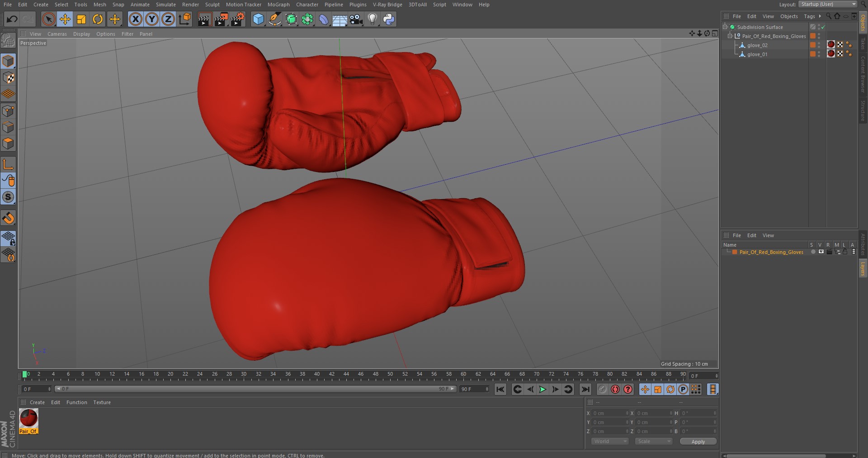Select the Pair_Of material thumbnail
The image size is (868, 458).
click(28, 421)
